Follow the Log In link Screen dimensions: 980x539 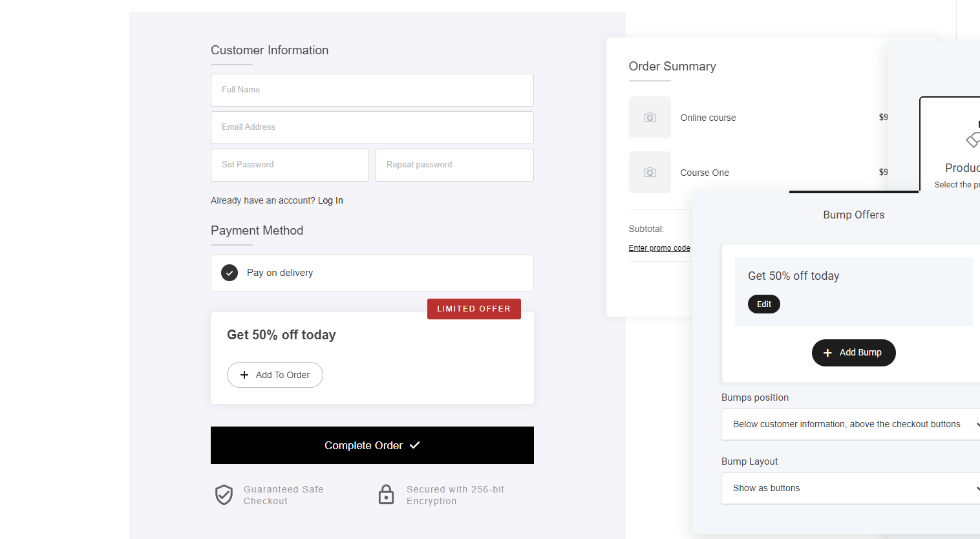pyautogui.click(x=330, y=201)
